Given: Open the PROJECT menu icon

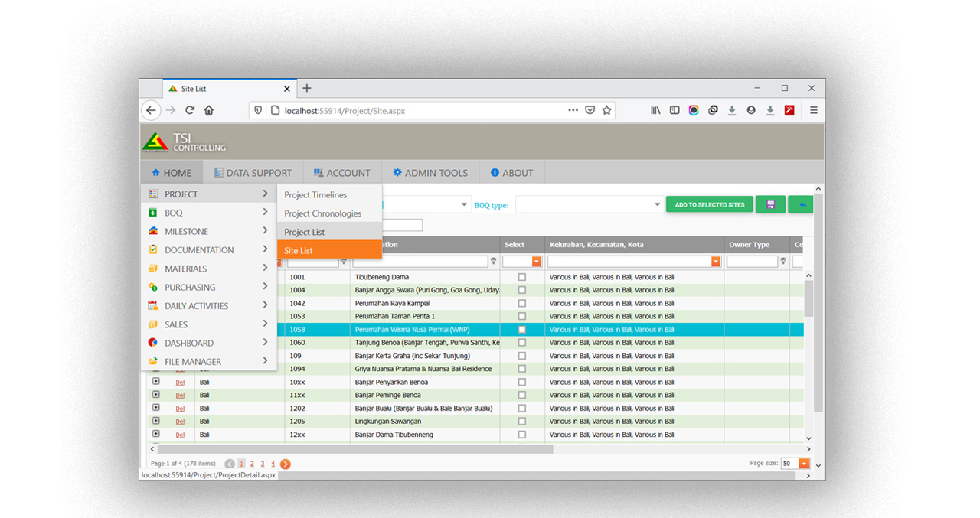Looking at the screenshot, I should (153, 194).
